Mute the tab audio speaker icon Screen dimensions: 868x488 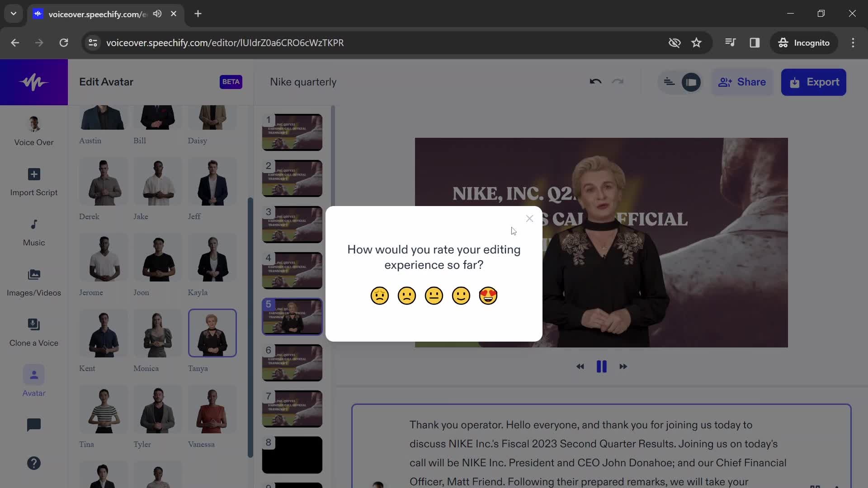[157, 14]
